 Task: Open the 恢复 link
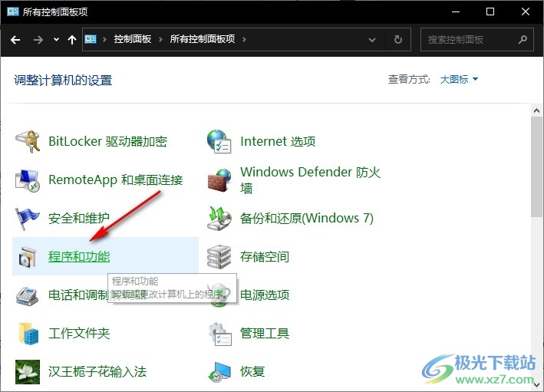[x=252, y=371]
